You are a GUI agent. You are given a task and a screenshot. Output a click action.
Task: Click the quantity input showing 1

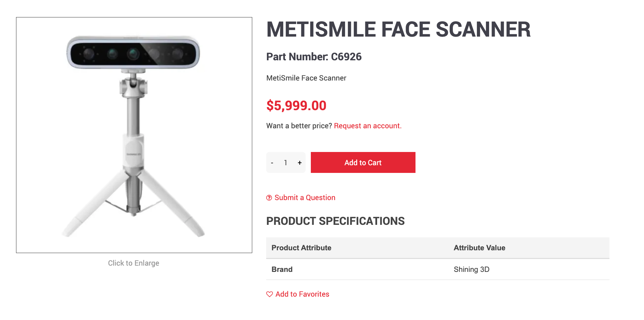(x=285, y=162)
